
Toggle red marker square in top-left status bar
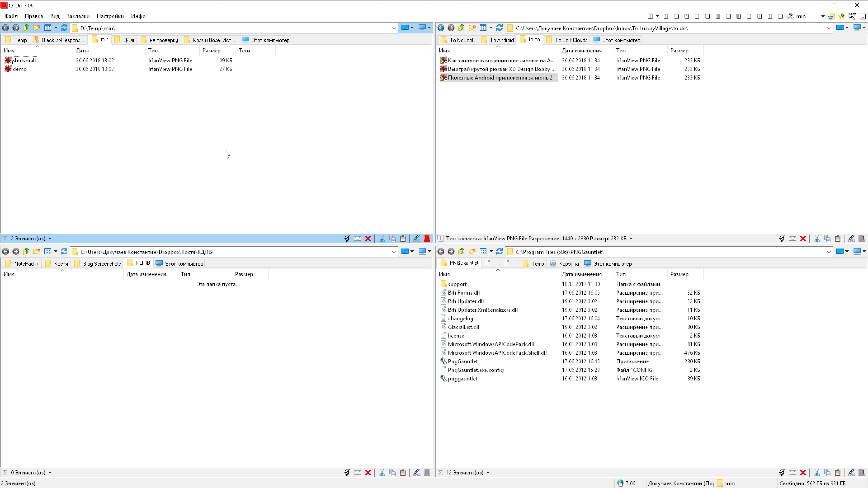tap(427, 238)
